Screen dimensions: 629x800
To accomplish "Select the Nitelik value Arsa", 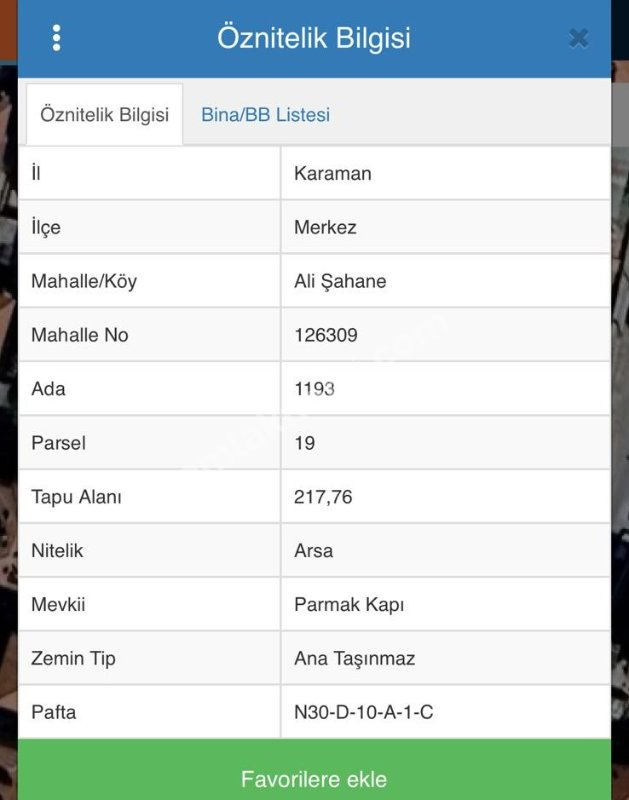I will pyautogui.click(x=314, y=551).
